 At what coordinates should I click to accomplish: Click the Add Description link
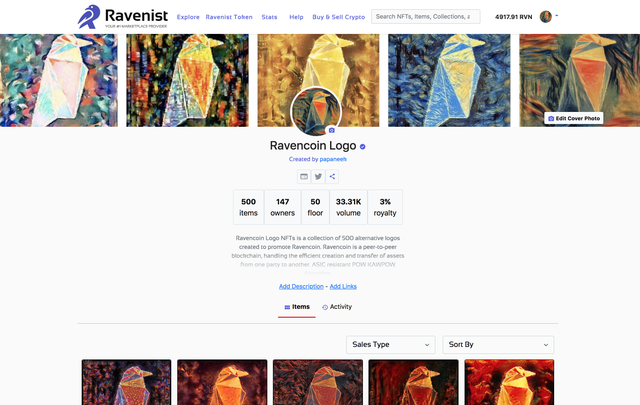click(x=301, y=286)
